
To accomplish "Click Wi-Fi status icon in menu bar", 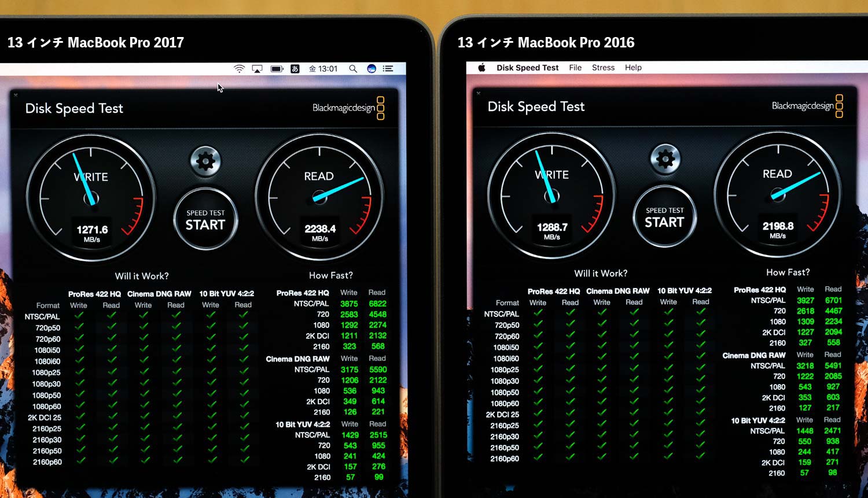I will point(239,68).
